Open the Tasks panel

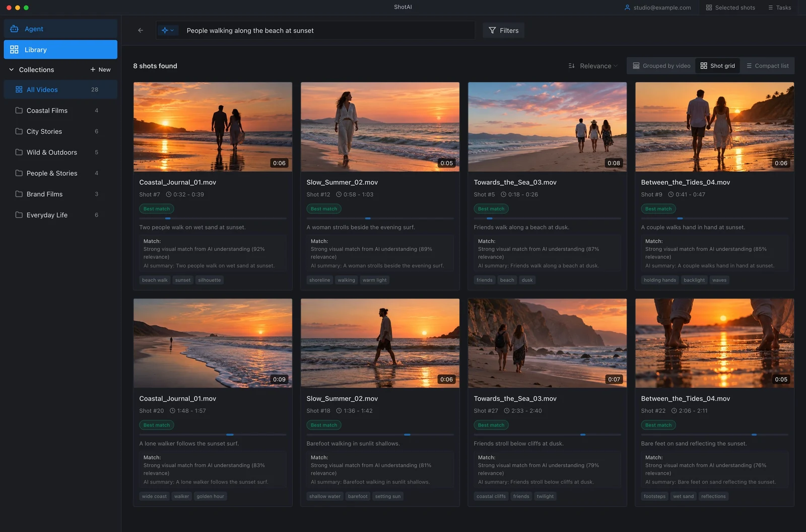click(x=779, y=8)
